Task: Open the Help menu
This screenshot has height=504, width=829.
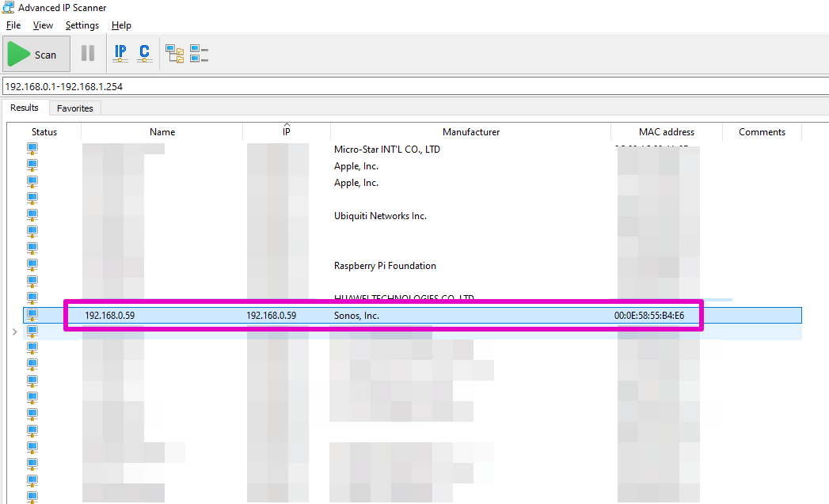Action: pos(121,25)
